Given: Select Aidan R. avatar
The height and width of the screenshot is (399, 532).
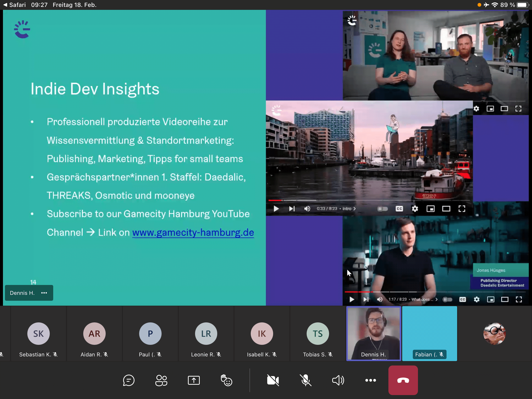Looking at the screenshot, I should click(94, 333).
